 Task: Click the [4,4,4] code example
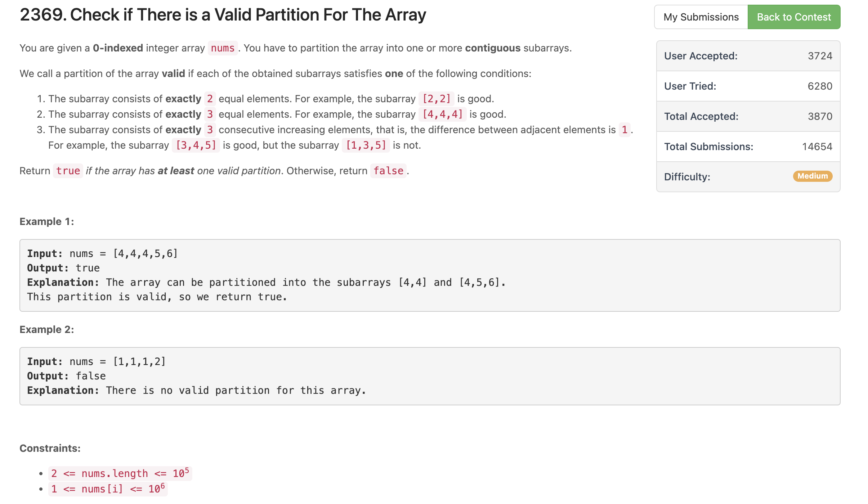pyautogui.click(x=442, y=114)
